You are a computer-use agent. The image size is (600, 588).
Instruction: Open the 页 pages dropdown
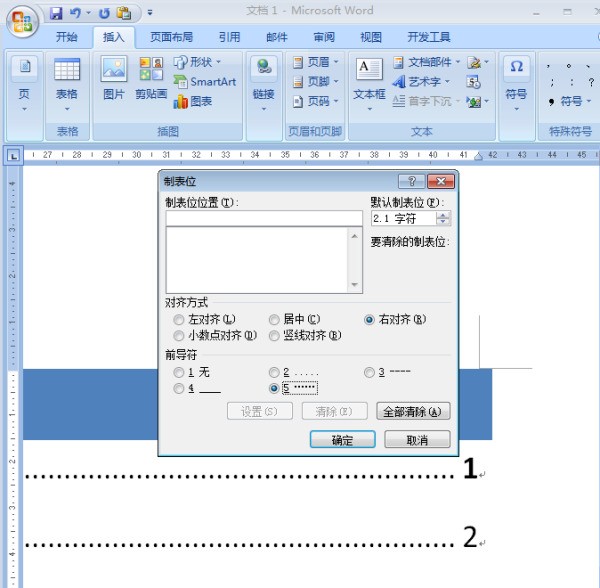tap(24, 85)
